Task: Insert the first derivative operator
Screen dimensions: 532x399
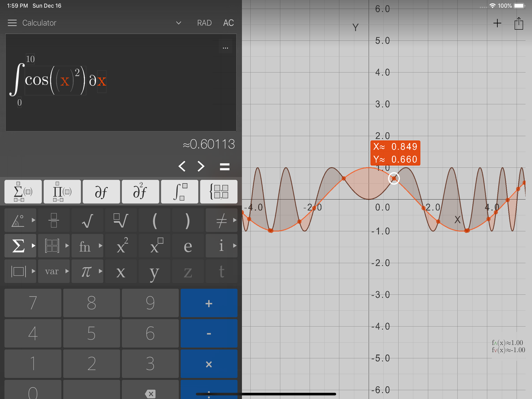Action: click(101, 192)
